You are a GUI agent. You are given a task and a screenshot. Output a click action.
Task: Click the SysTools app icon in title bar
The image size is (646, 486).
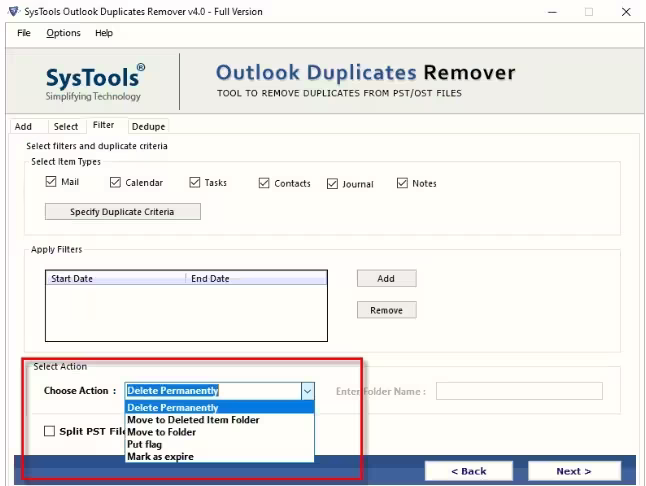tap(13, 11)
